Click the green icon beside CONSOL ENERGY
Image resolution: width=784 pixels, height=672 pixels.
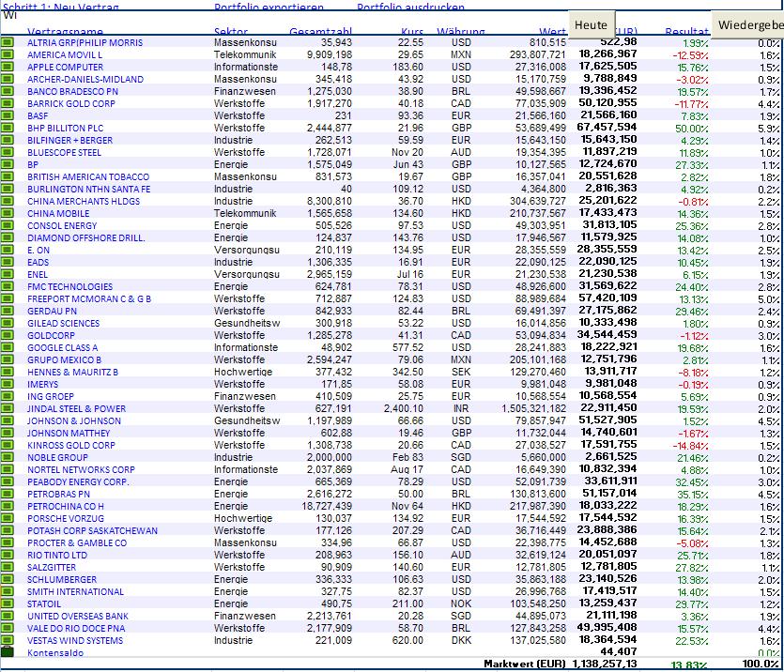[7, 225]
